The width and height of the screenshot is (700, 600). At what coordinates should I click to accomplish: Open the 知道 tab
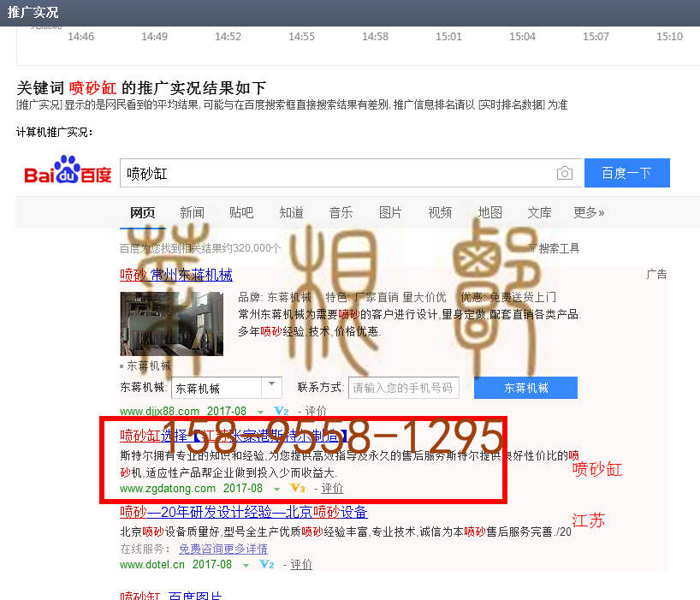pyautogui.click(x=291, y=212)
